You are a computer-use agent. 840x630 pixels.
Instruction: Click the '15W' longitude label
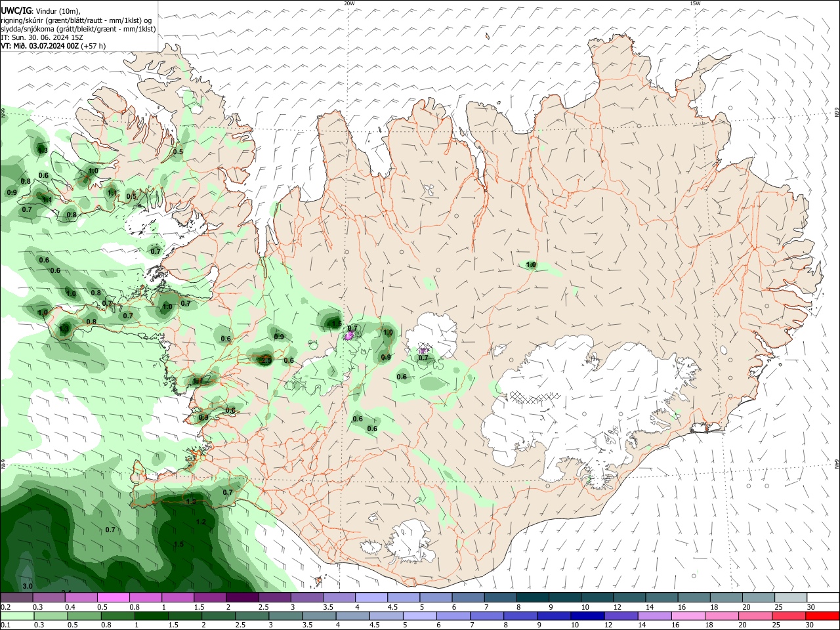tap(695, 3)
